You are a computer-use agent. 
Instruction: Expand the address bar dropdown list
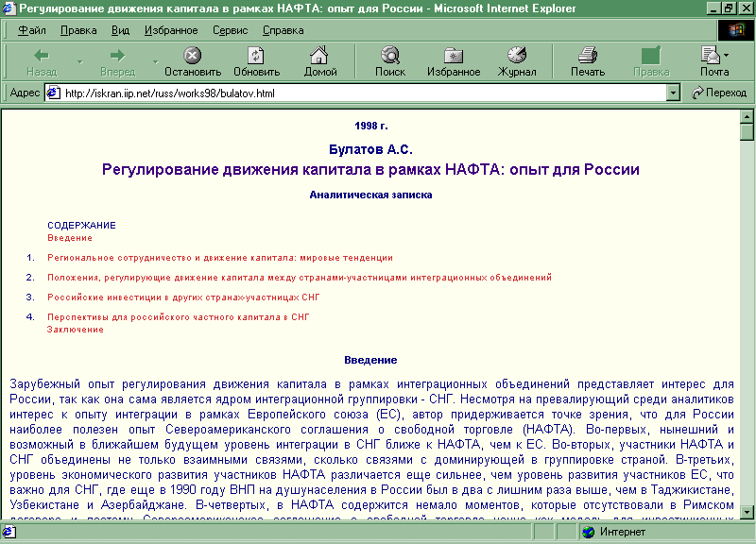pos(673,93)
